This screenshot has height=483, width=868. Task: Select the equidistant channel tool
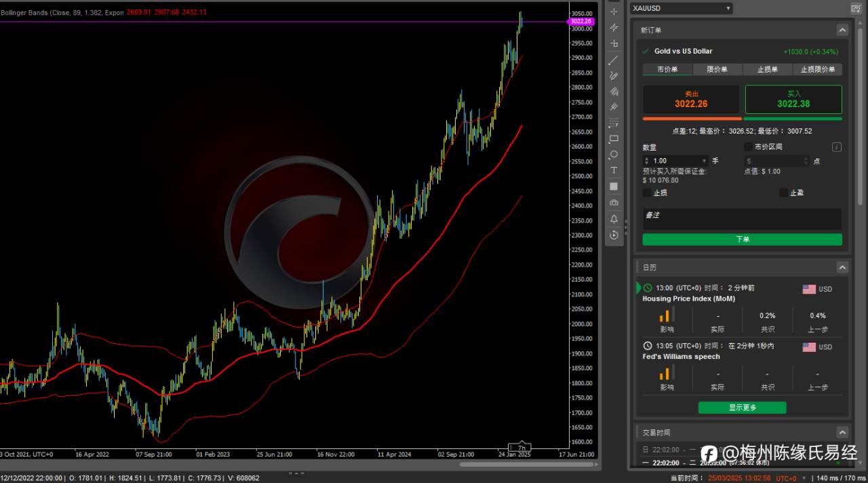tap(614, 91)
